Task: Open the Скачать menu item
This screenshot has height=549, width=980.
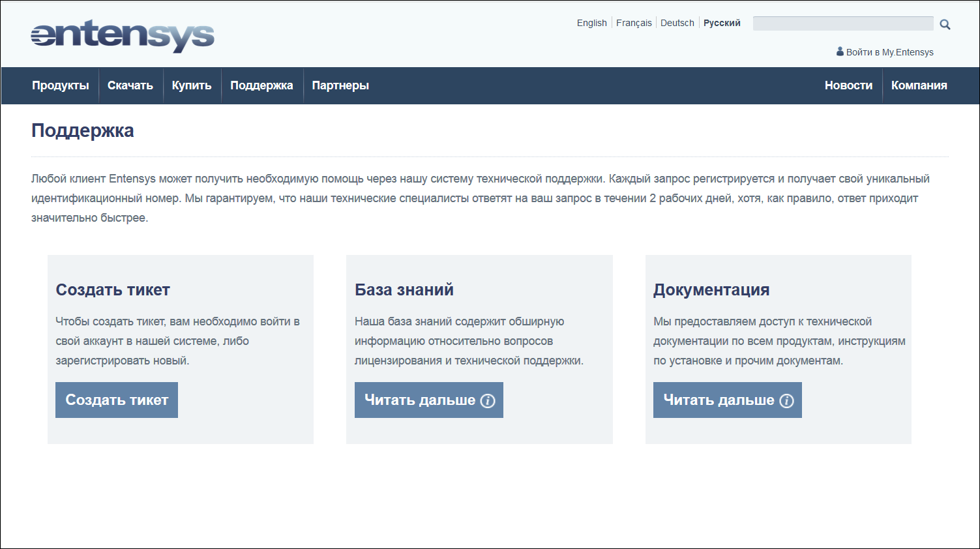Action: point(130,85)
